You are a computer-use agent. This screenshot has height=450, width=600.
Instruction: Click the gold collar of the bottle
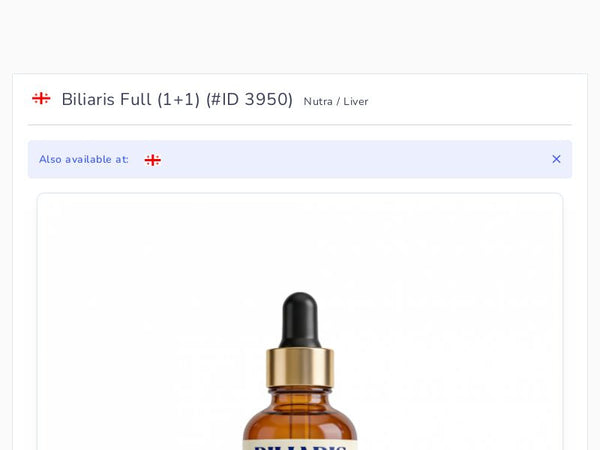[x=300, y=367]
